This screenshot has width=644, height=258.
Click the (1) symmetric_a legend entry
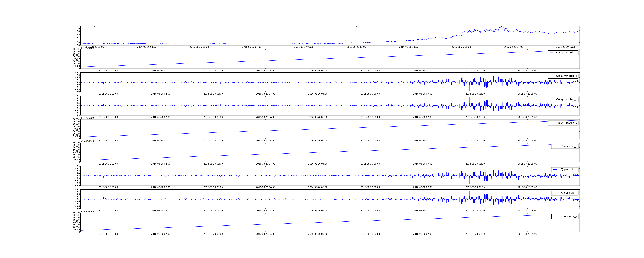[566, 53]
